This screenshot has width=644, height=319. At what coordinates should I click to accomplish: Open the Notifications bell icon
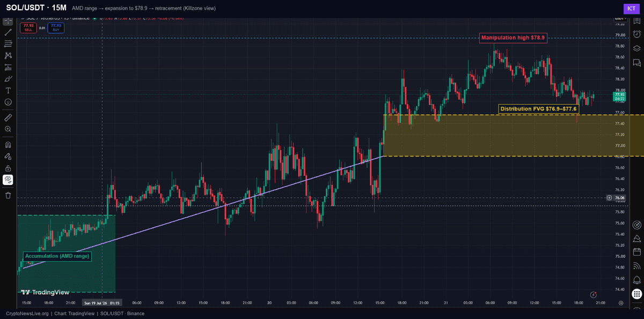(x=636, y=279)
